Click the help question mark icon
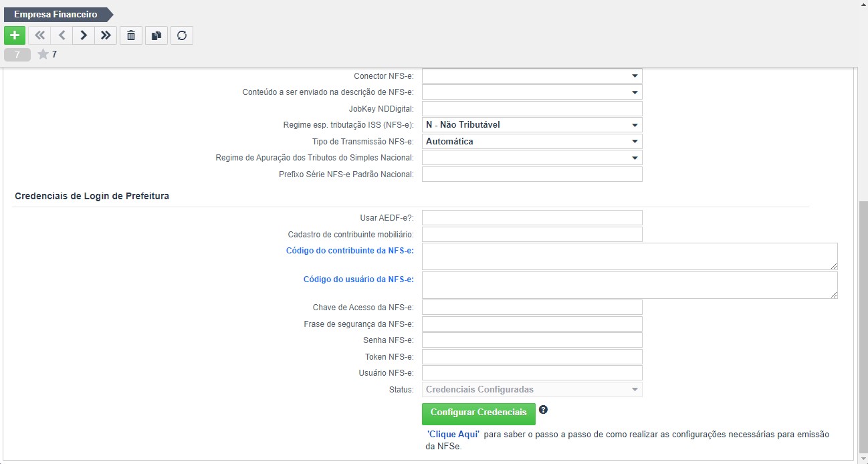Image resolution: width=868 pixels, height=464 pixels. 544,409
